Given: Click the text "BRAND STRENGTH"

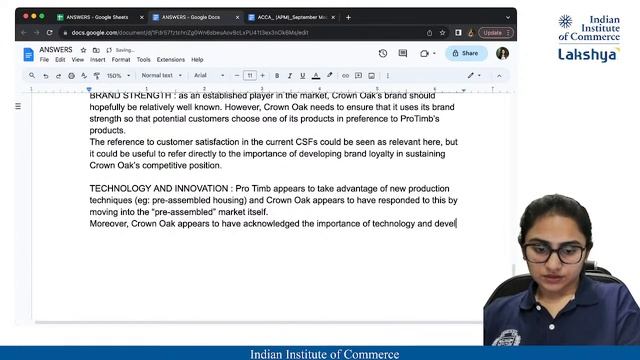Looking at the screenshot, I should [130, 96].
